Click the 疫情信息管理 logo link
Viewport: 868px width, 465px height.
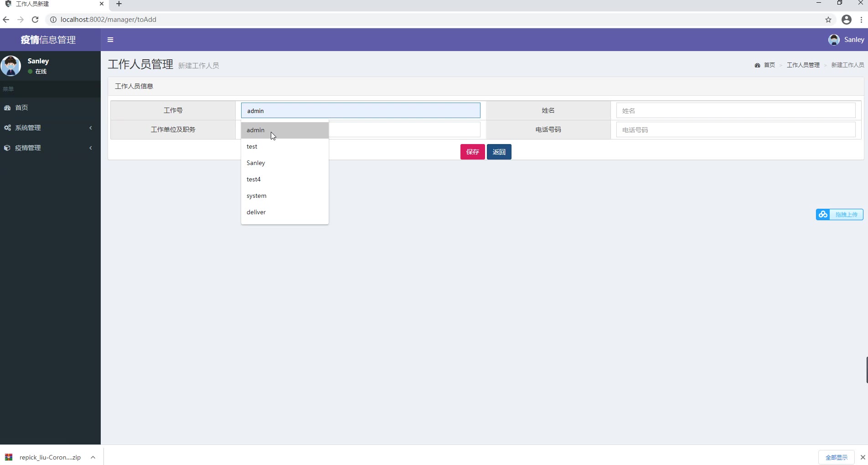[x=48, y=40]
